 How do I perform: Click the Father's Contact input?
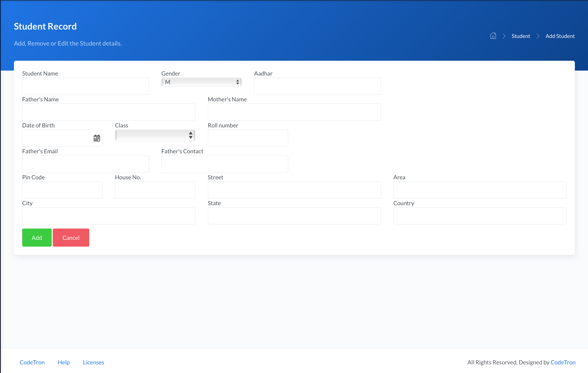(x=224, y=164)
